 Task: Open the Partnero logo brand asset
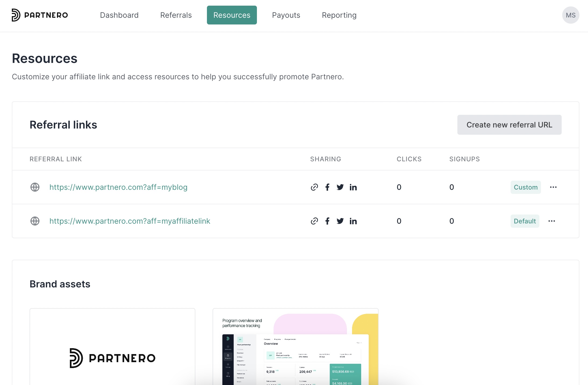[112, 347]
